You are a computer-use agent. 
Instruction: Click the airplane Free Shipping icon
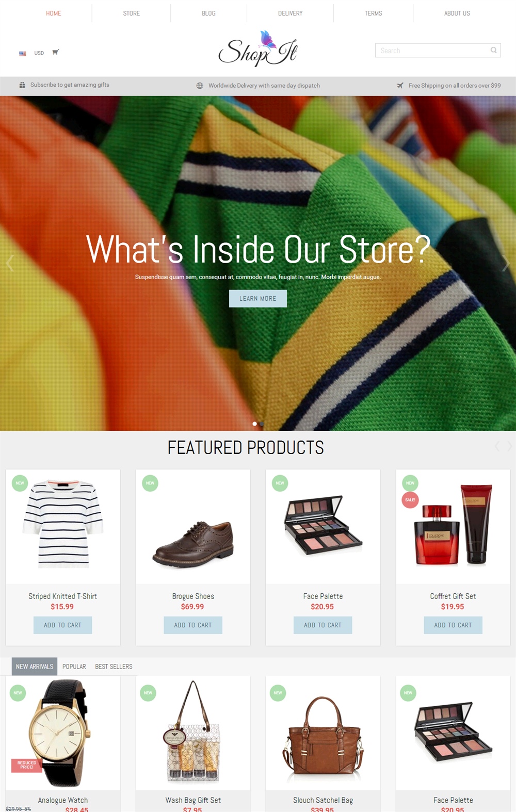[400, 86]
